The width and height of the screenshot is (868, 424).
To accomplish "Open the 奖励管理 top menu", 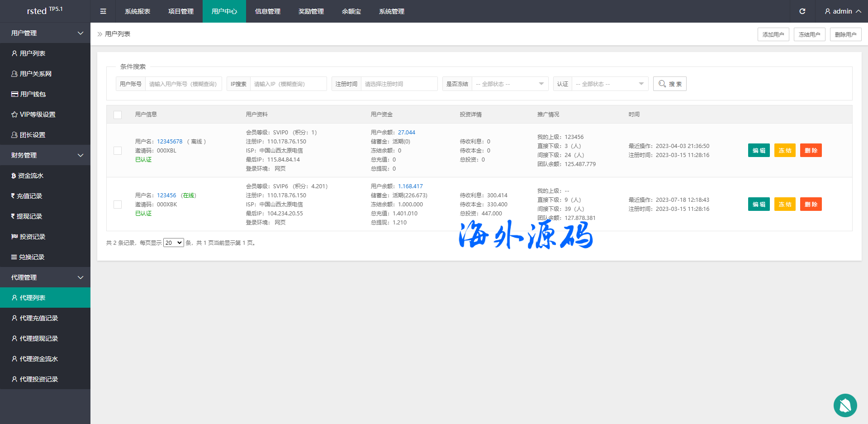I will tap(311, 11).
